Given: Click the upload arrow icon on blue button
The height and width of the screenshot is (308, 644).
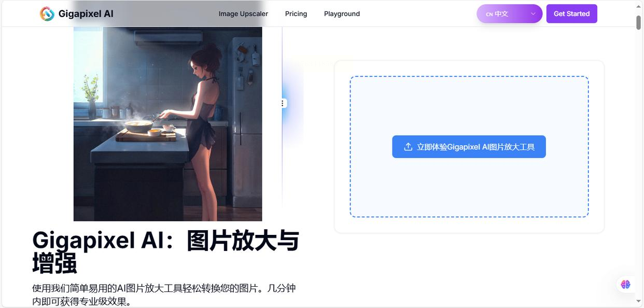Looking at the screenshot, I should click(408, 147).
